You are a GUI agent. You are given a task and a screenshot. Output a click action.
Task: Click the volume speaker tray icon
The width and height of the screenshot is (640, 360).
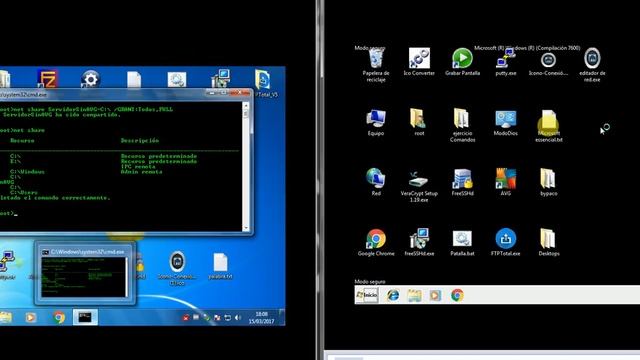(x=238, y=318)
